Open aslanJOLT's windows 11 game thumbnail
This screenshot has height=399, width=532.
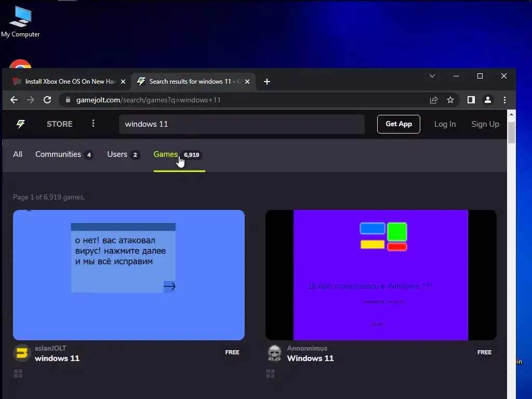(x=129, y=275)
